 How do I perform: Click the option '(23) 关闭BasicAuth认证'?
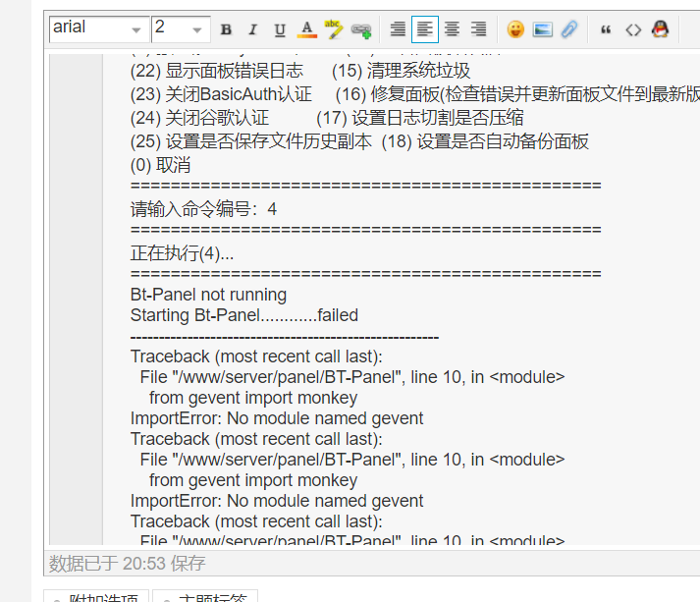pyautogui.click(x=221, y=94)
